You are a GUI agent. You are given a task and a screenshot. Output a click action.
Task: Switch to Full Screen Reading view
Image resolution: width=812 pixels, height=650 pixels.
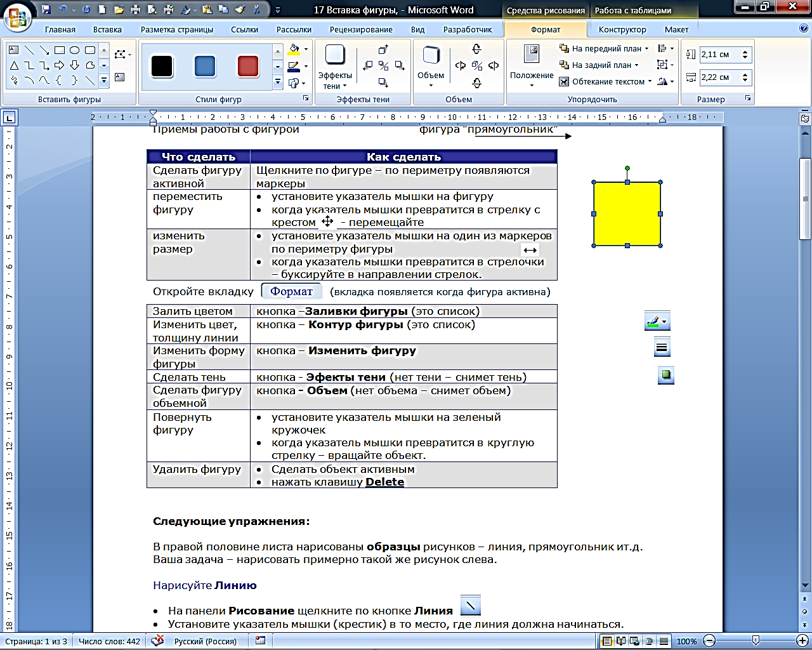click(621, 641)
